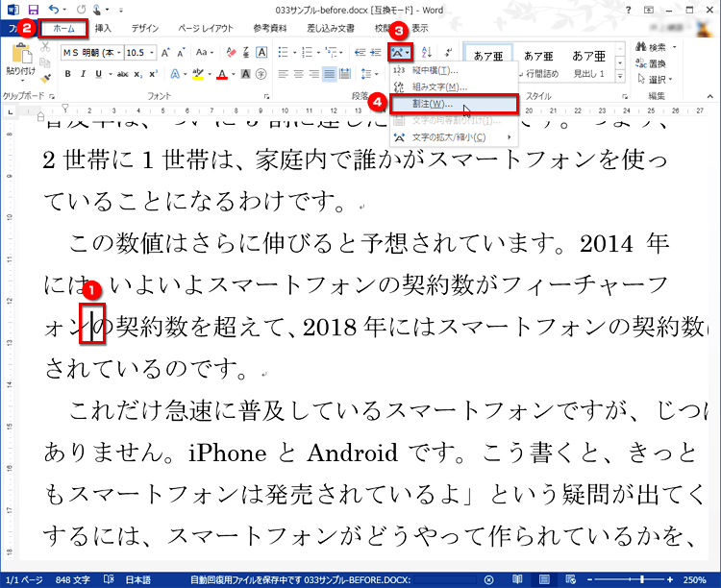Toggle Character Shading button

(246, 74)
